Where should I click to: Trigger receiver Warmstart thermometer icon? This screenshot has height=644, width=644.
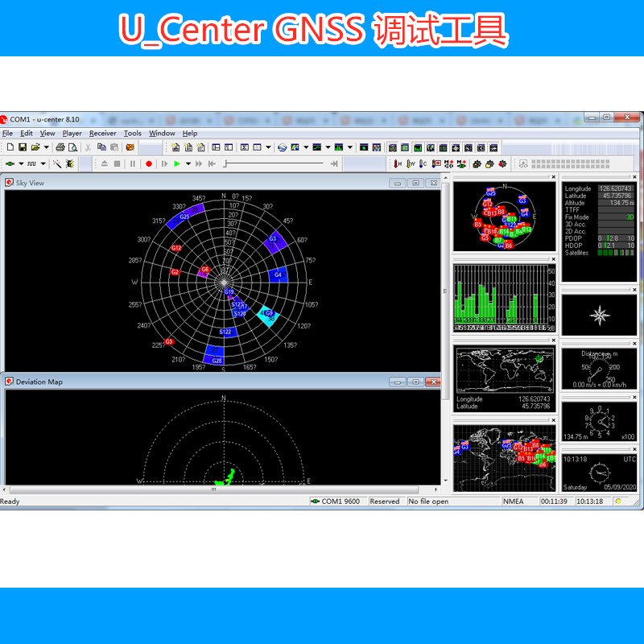tap(411, 164)
